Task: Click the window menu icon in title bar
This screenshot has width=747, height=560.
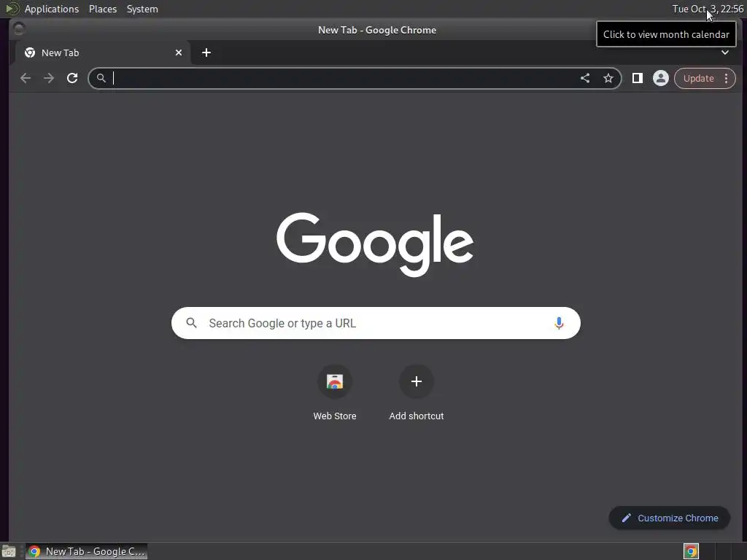Action: tap(19, 29)
